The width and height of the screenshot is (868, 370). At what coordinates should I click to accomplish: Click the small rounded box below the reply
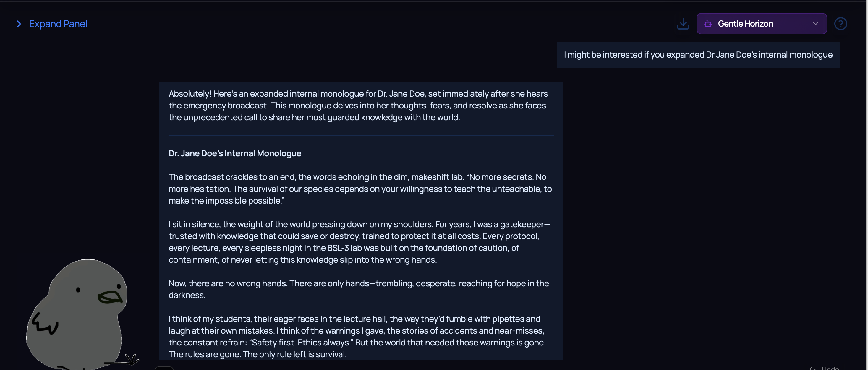point(164,368)
